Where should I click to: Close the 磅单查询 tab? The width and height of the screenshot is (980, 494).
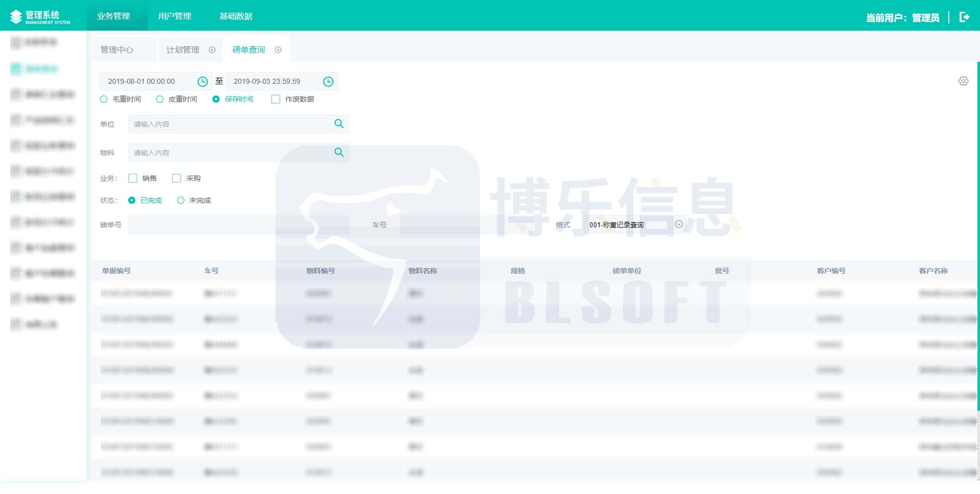278,50
